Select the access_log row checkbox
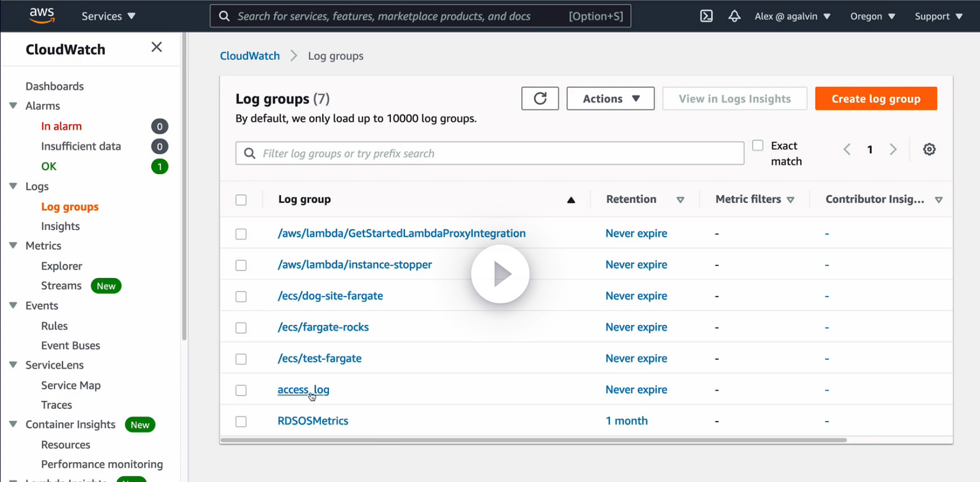 (x=241, y=390)
